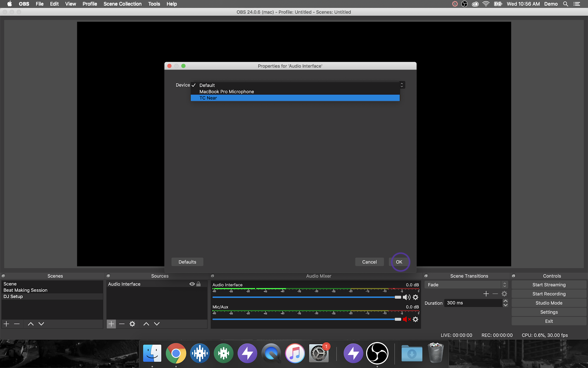
Task: Select Default device option
Action: [295, 85]
